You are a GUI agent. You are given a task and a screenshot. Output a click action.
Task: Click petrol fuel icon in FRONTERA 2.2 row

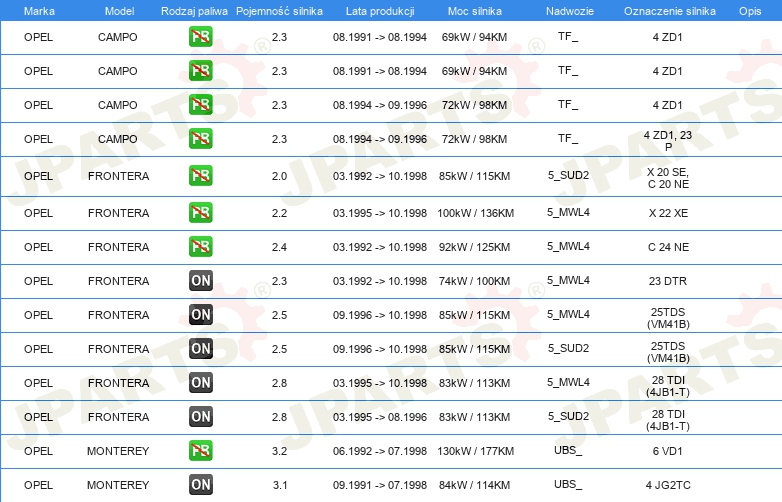tap(200, 212)
